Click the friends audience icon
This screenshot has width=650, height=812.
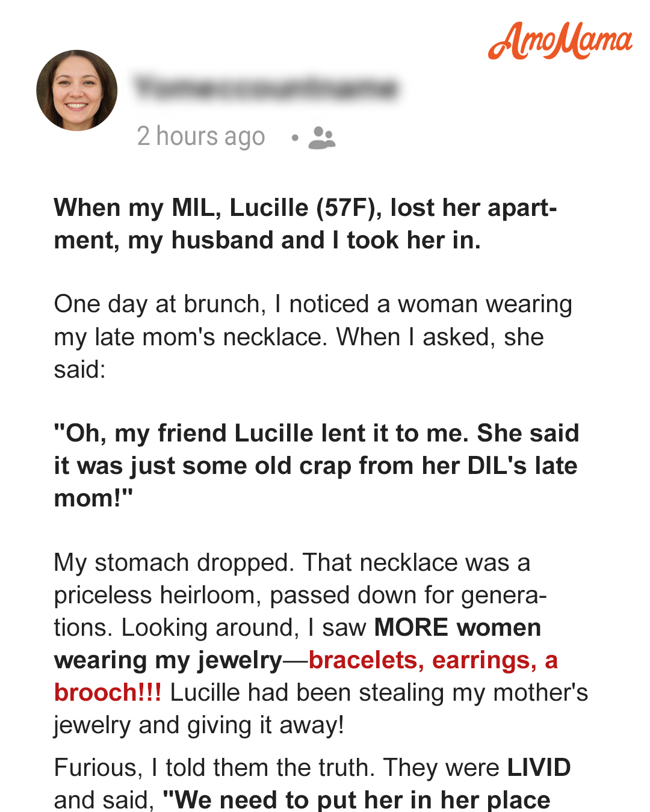click(322, 138)
